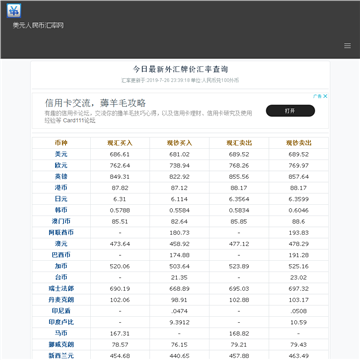Screen dimensions: 360x360
Task: Open the 巴西币 currency link
Action: pyautogui.click(x=61, y=255)
